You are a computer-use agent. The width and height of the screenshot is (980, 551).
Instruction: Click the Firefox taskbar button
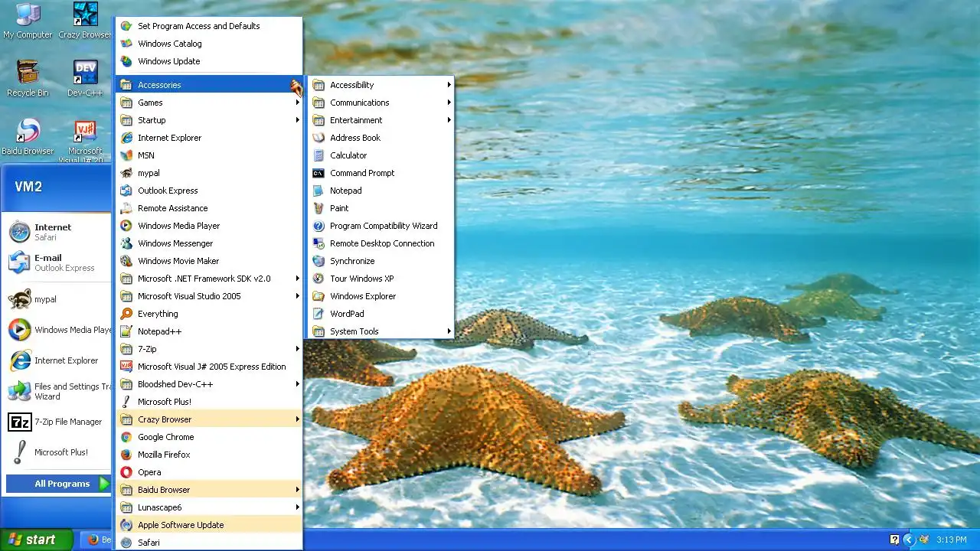[96, 540]
